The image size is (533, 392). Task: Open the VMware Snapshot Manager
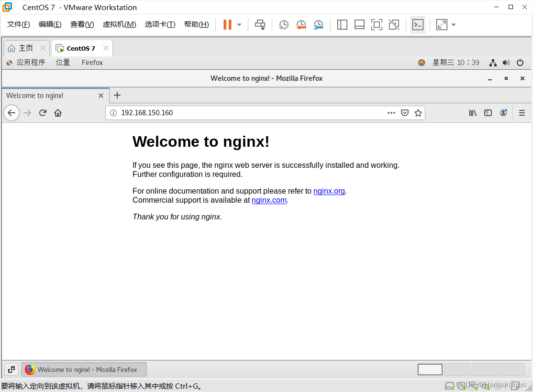click(x=319, y=24)
